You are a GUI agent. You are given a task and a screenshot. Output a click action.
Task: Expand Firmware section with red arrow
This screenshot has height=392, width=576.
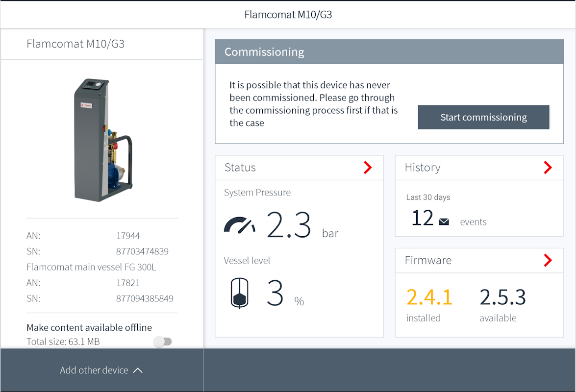point(548,260)
